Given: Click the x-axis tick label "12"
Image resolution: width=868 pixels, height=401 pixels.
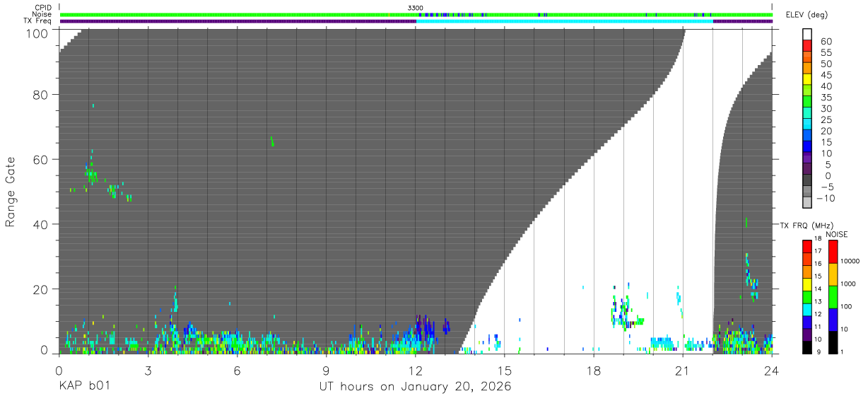Looking at the screenshot, I should pyautogui.click(x=416, y=371).
